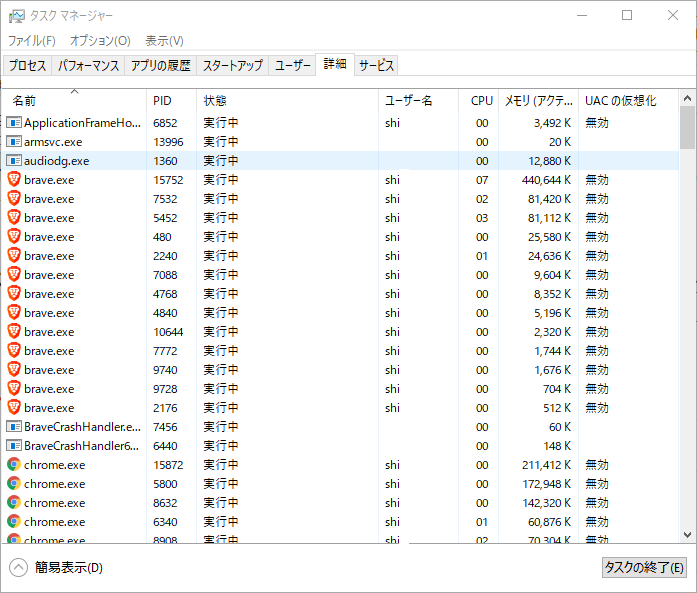Click the scrollbar up arrow
The height and width of the screenshot is (593, 697).
687,98
